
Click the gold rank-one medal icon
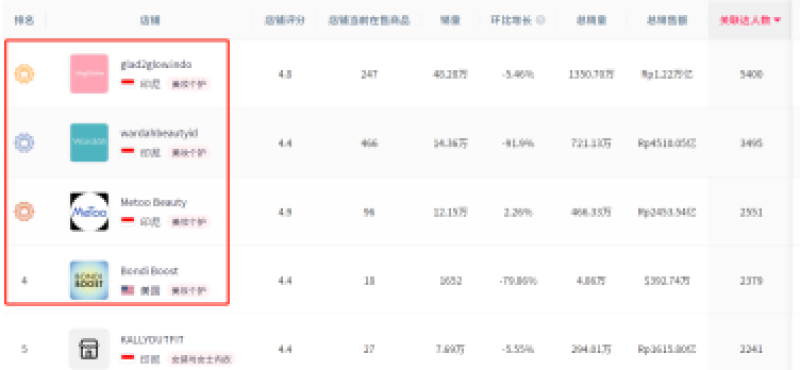pos(24,74)
